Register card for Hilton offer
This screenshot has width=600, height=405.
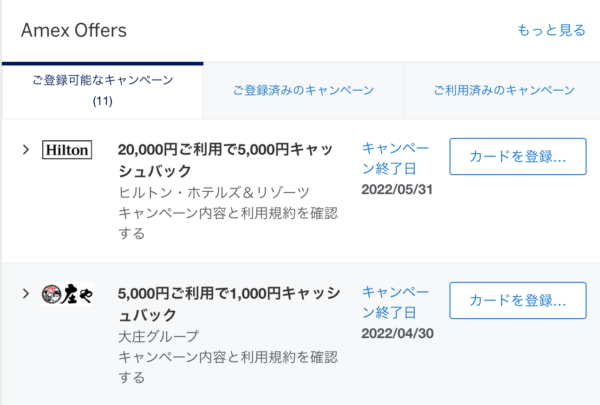(518, 157)
